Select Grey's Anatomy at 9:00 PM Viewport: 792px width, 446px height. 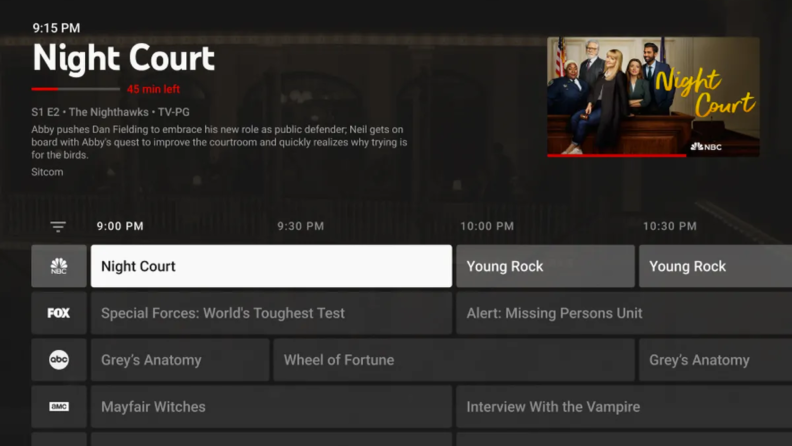[x=180, y=360]
